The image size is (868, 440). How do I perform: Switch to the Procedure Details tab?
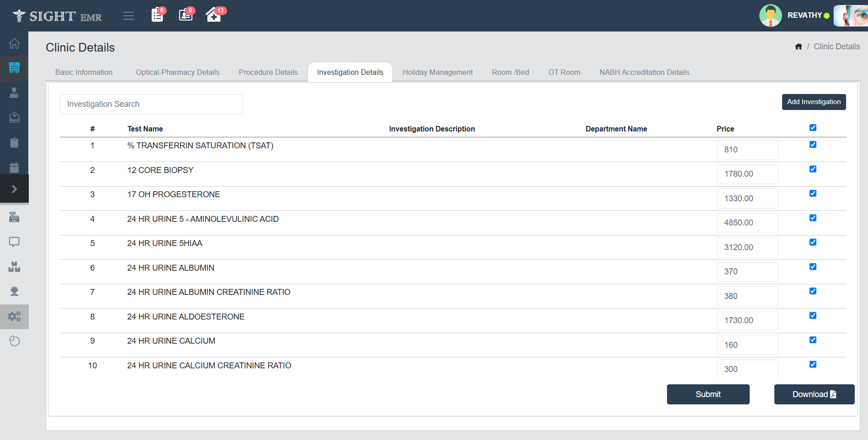[x=268, y=72]
